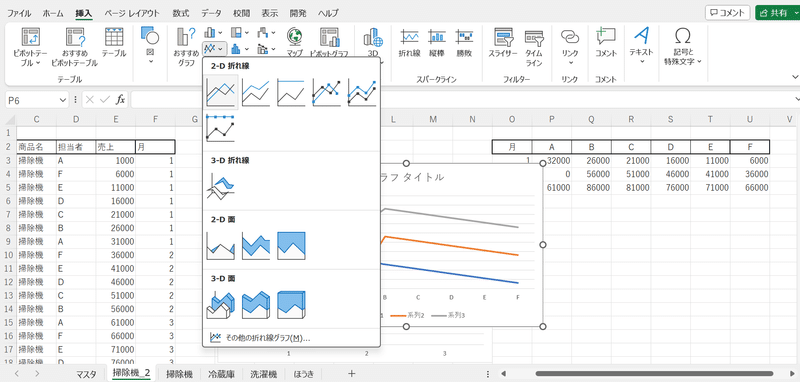800x382 pixels.
Task: Switch to 洗濯機 sheet tab
Action: (x=263, y=374)
